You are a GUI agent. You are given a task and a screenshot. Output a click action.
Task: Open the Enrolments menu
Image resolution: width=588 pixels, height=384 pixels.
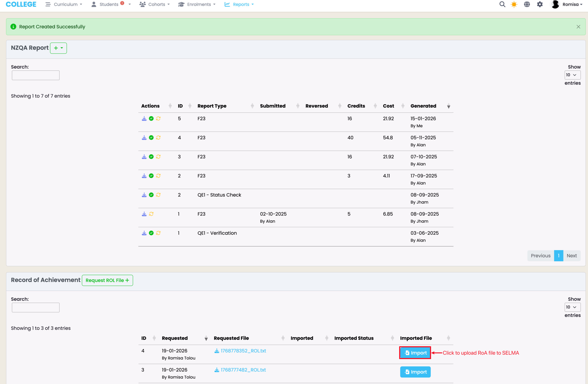[197, 4]
